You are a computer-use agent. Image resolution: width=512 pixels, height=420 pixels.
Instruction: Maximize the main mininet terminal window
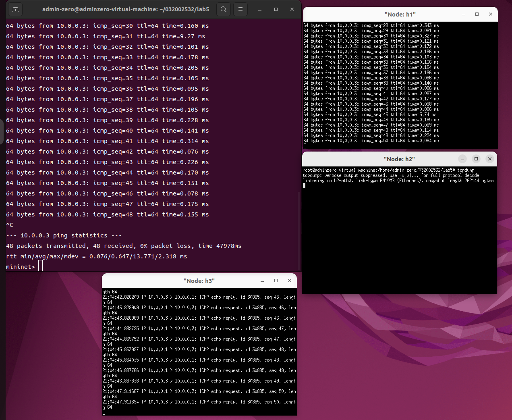(x=276, y=9)
